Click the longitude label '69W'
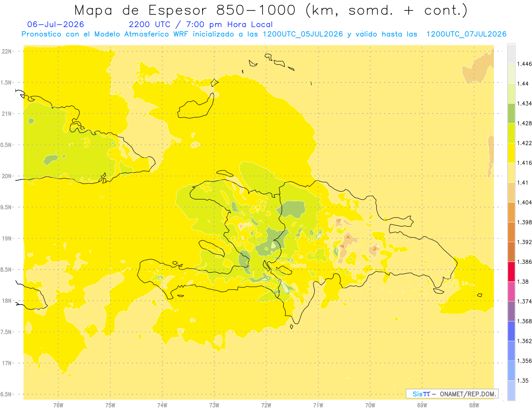The image size is (532, 411). click(x=422, y=405)
